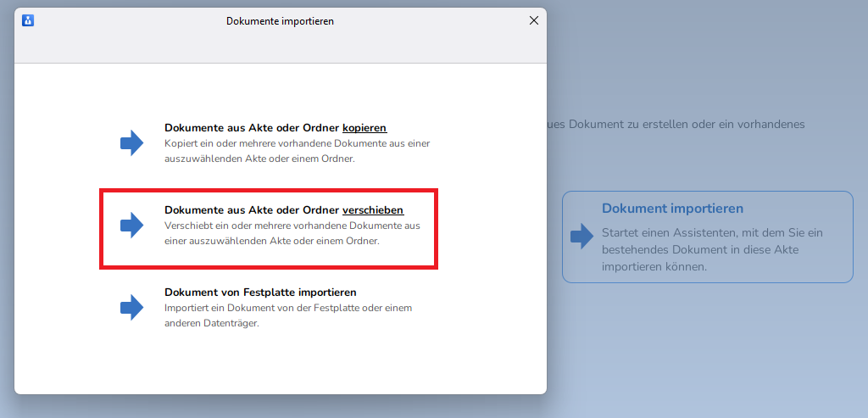Click the arrow icon on the background Dokument importieren card

click(581, 237)
